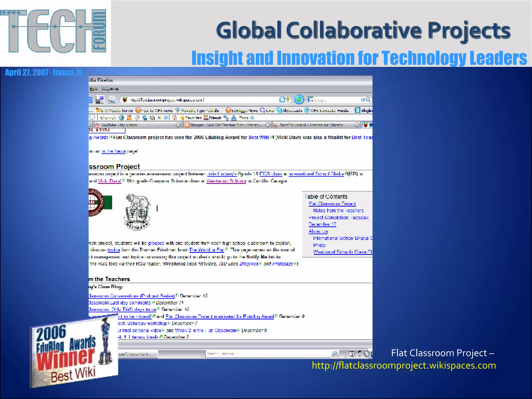
Task: Click the del.icio.us bookmarks icon in toolbar
Action: pyautogui.click(x=100, y=99)
